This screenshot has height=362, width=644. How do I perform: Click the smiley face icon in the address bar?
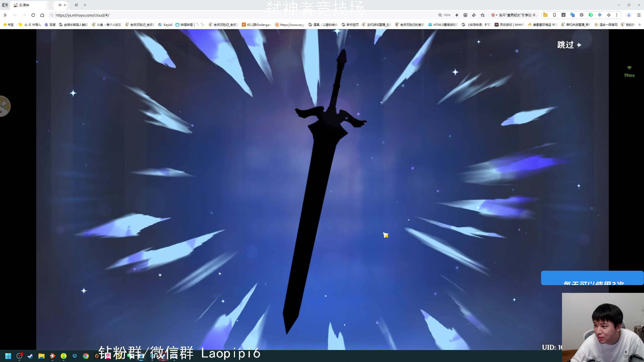point(465,15)
